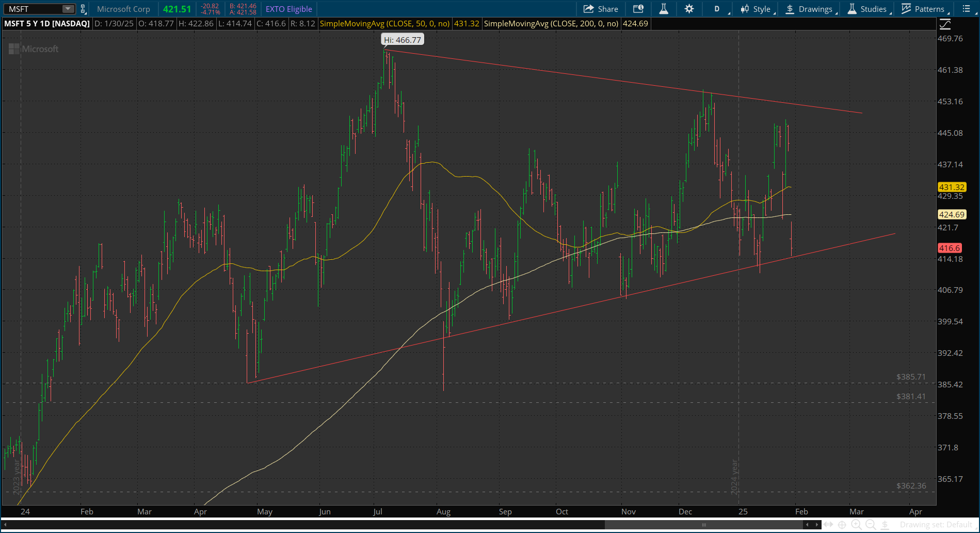Click the 431.32 yellow price tag
The width and height of the screenshot is (980, 533).
(x=952, y=187)
